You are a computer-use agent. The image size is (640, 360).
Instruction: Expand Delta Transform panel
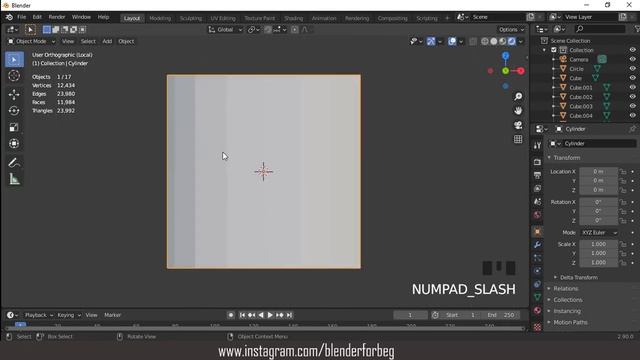(x=578, y=277)
